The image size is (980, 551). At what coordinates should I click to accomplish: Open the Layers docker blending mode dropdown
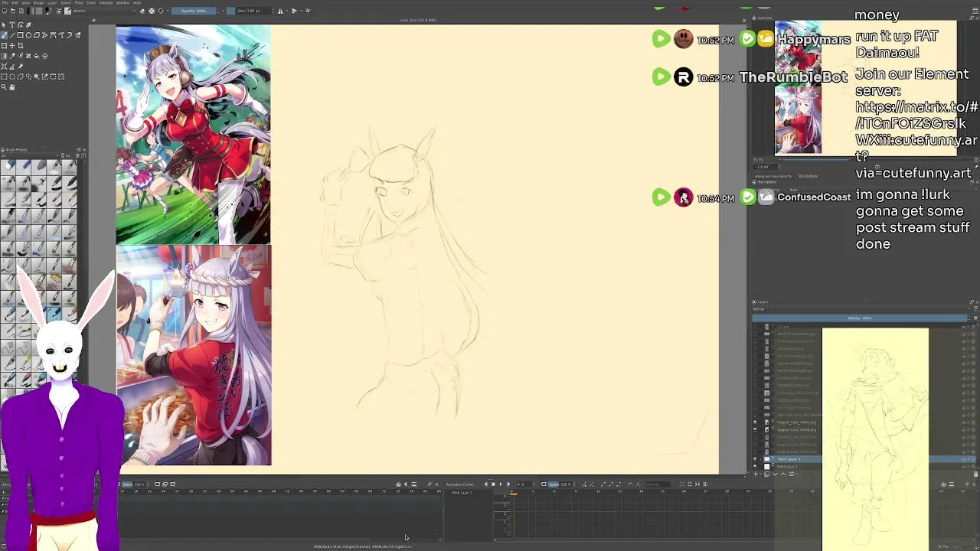[861, 309]
